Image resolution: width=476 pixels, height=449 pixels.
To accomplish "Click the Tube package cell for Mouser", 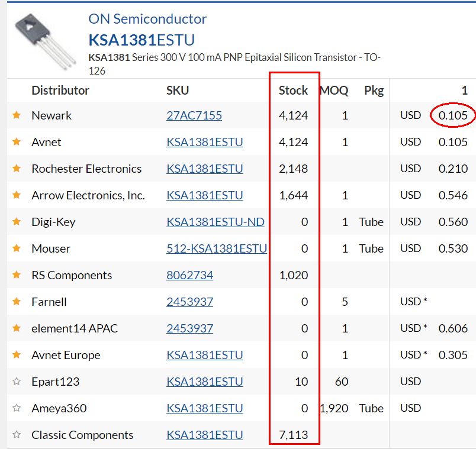I will 371,249.
